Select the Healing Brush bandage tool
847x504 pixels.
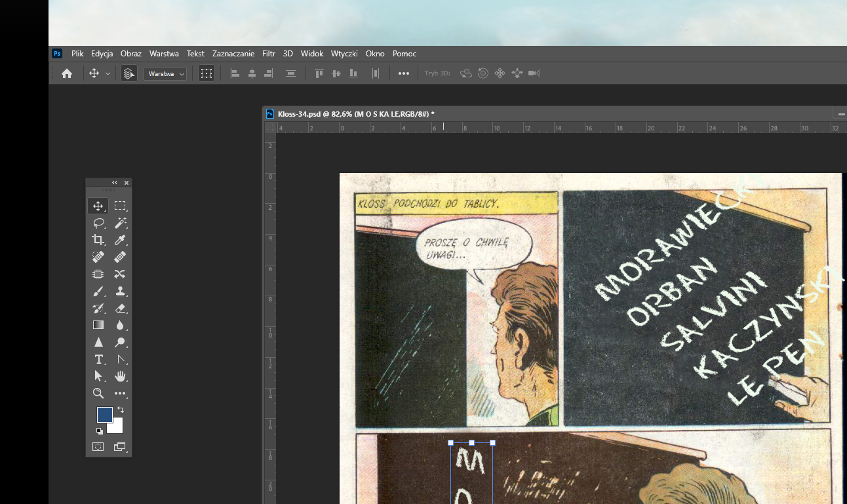[120, 257]
